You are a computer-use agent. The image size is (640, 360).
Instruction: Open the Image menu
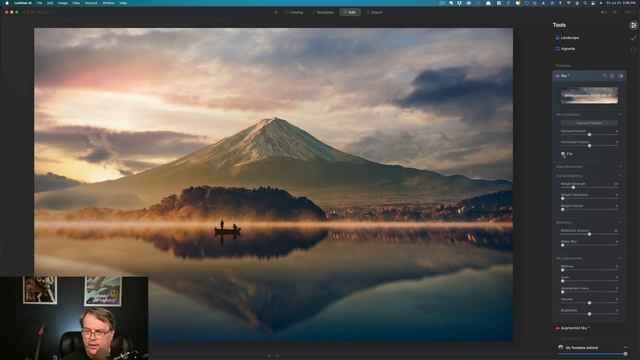coord(62,3)
